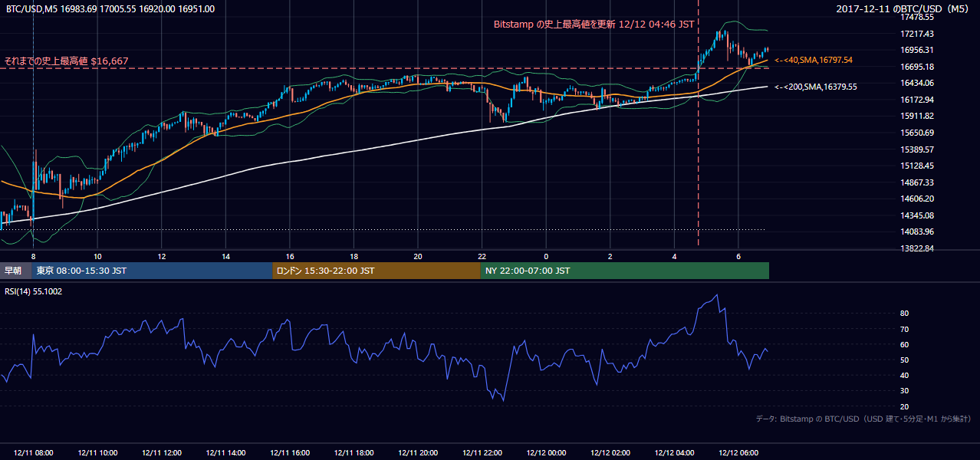Screen dimensions: 980x460
Task: Click the "12/11 08:00" time axis label
Action: click(34, 453)
